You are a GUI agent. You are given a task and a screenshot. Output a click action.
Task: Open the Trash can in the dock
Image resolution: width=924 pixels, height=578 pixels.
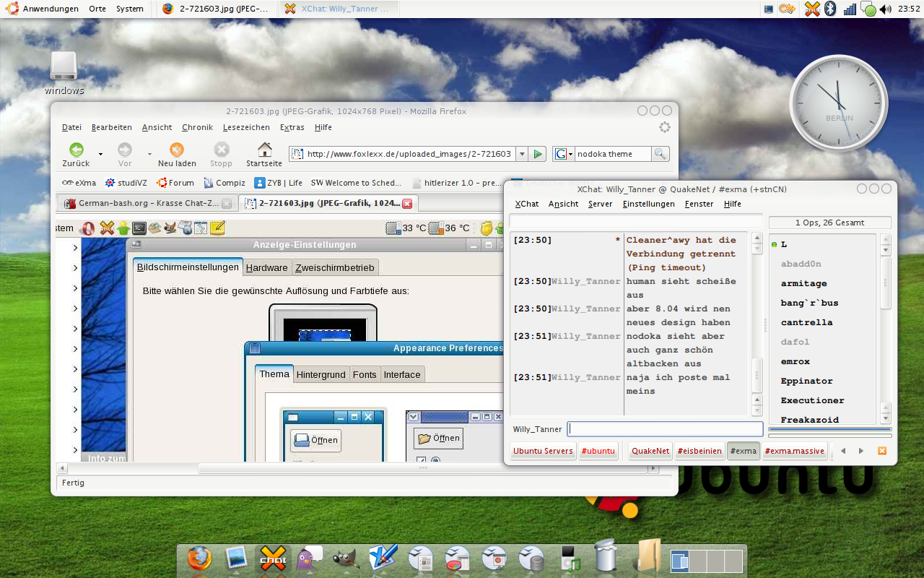(605, 556)
